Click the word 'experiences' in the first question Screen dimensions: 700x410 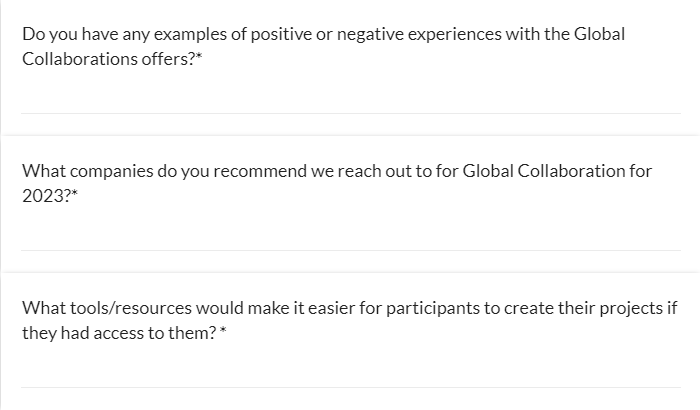click(x=456, y=34)
